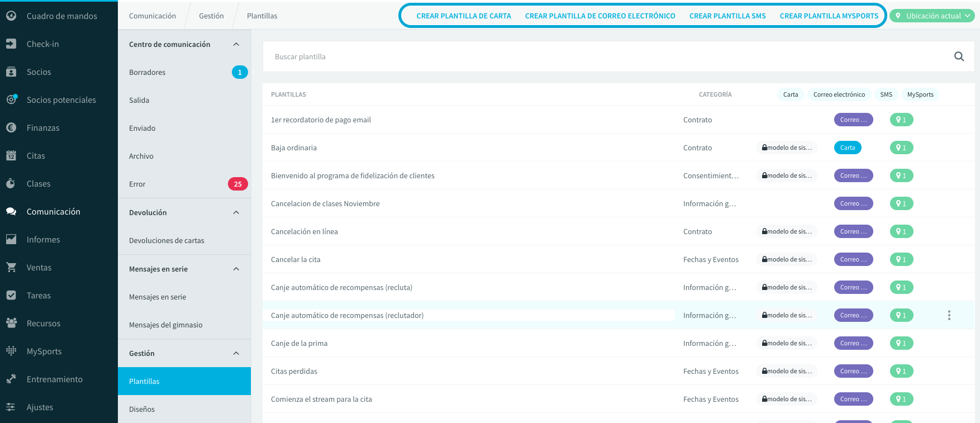980x423 pixels.
Task: Collapse Centro de comunicación section
Action: pos(236,44)
